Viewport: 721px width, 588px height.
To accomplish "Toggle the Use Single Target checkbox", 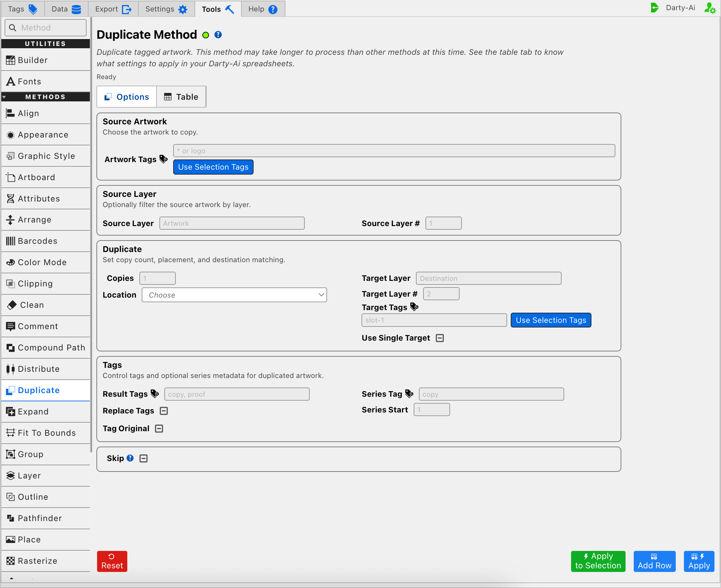I will point(440,338).
